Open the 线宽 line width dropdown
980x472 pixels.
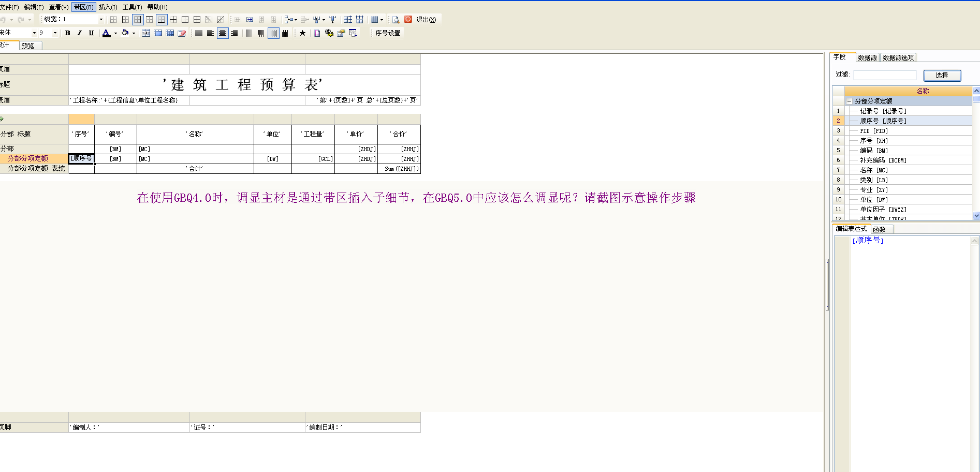click(101, 20)
